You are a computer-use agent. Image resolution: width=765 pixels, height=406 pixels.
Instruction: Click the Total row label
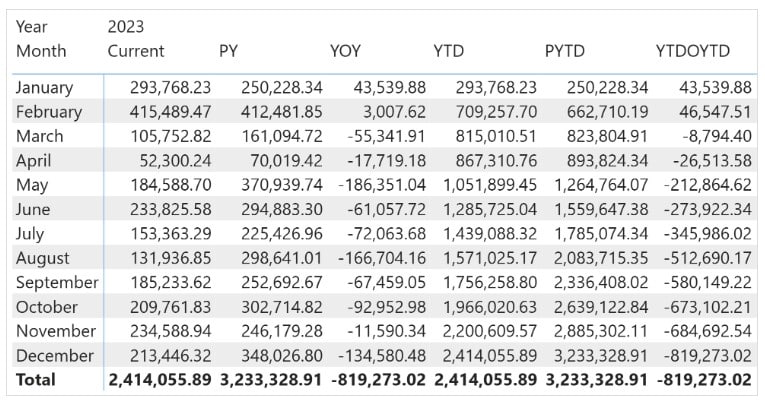coord(36,380)
